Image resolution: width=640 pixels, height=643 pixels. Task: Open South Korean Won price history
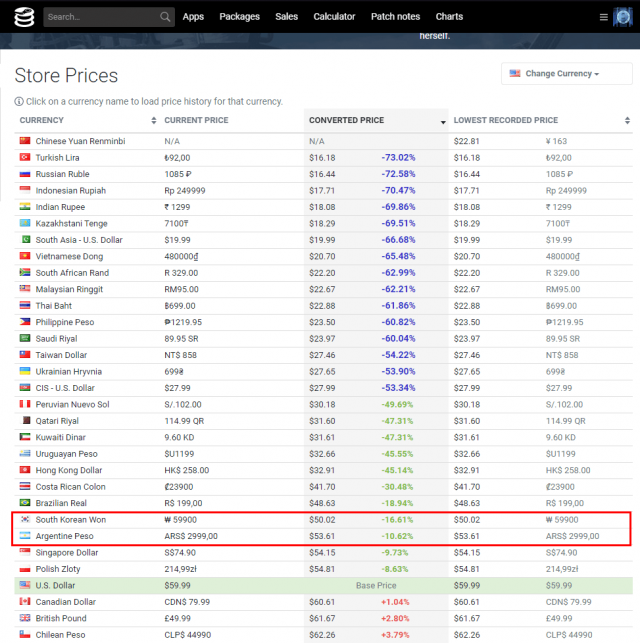point(71,520)
